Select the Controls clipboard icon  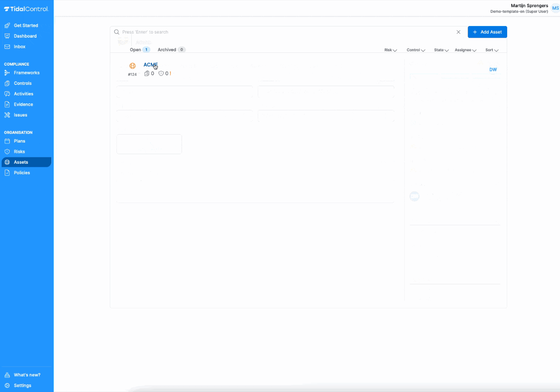7,83
